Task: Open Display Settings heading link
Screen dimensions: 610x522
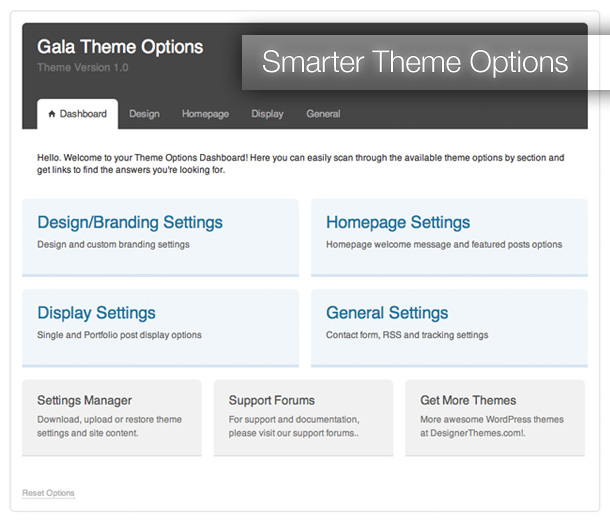Action: pos(96,313)
